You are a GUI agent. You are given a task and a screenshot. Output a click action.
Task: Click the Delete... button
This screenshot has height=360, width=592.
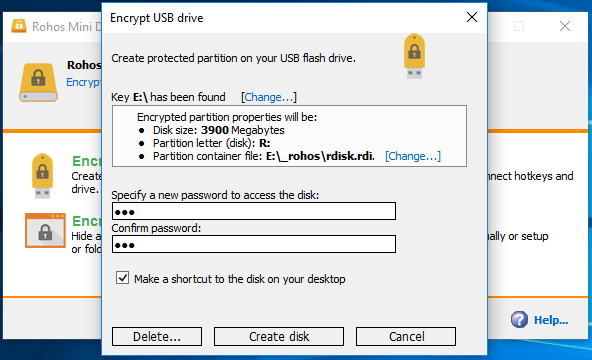(x=157, y=336)
